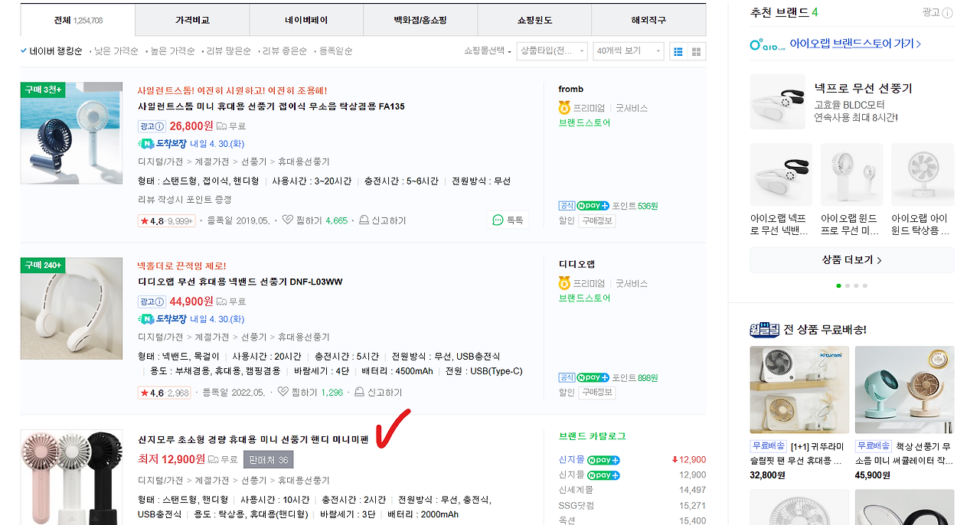Sort by 높은 가격순

[172, 51]
